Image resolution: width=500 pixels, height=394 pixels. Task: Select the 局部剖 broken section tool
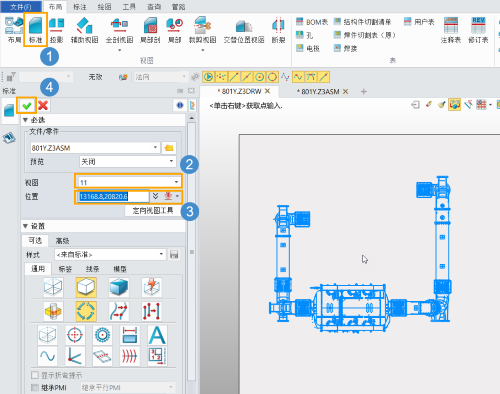[x=150, y=30]
